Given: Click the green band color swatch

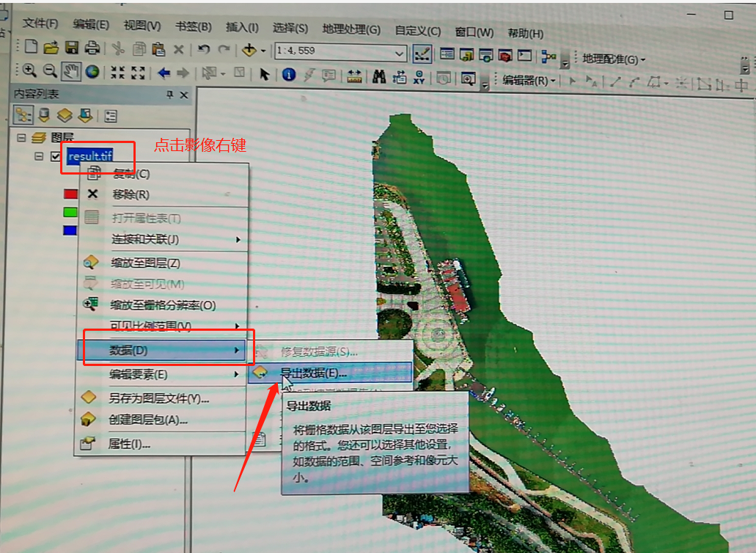Looking at the screenshot, I should click(70, 212).
